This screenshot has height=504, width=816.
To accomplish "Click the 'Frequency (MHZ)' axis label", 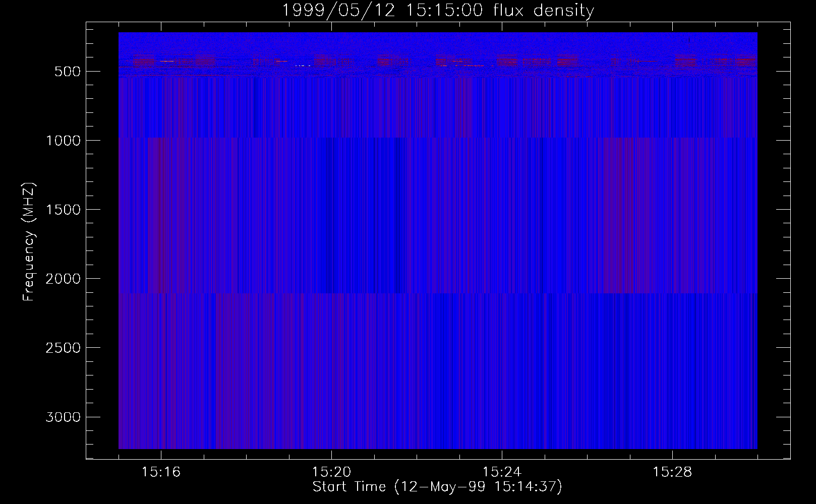I will (29, 242).
